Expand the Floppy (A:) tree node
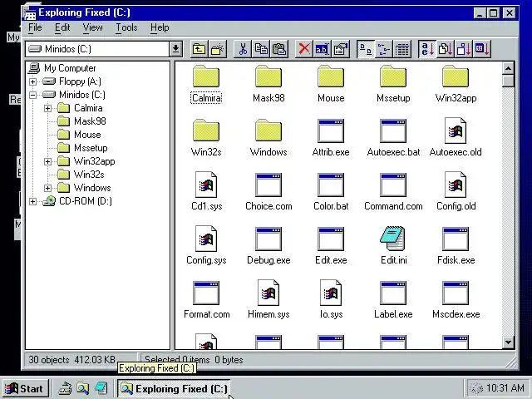Screen dimensions: 532x399 coord(33,81)
